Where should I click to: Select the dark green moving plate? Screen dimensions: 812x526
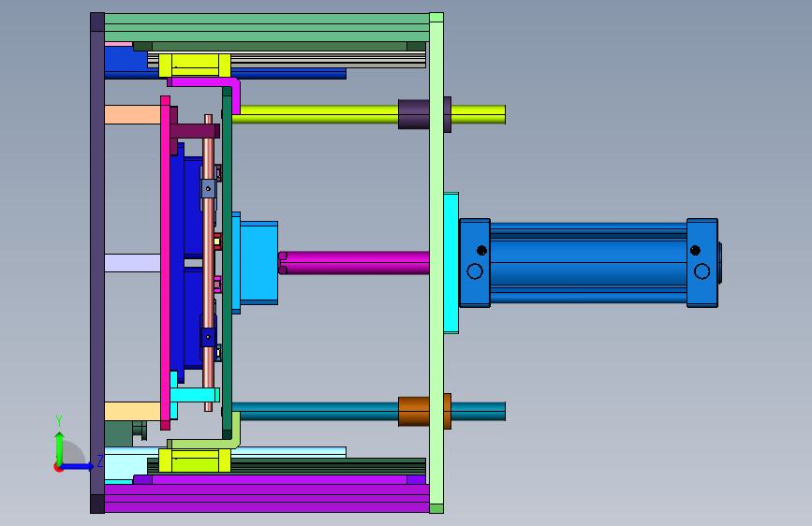click(227, 263)
